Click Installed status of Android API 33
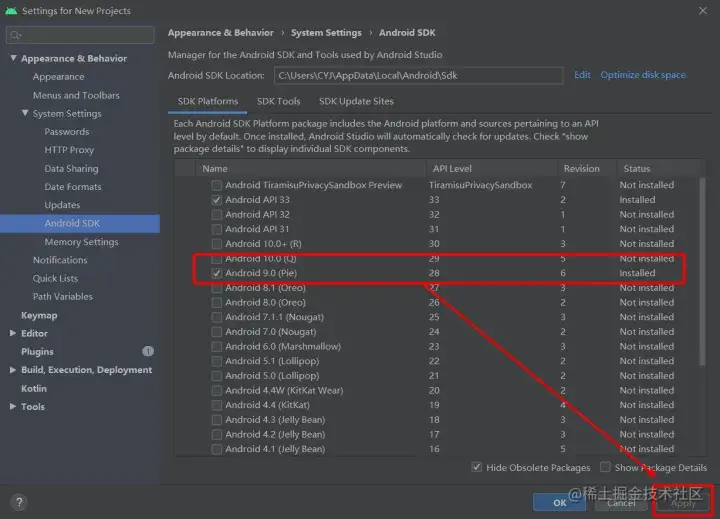This screenshot has width=720, height=519. (x=637, y=200)
